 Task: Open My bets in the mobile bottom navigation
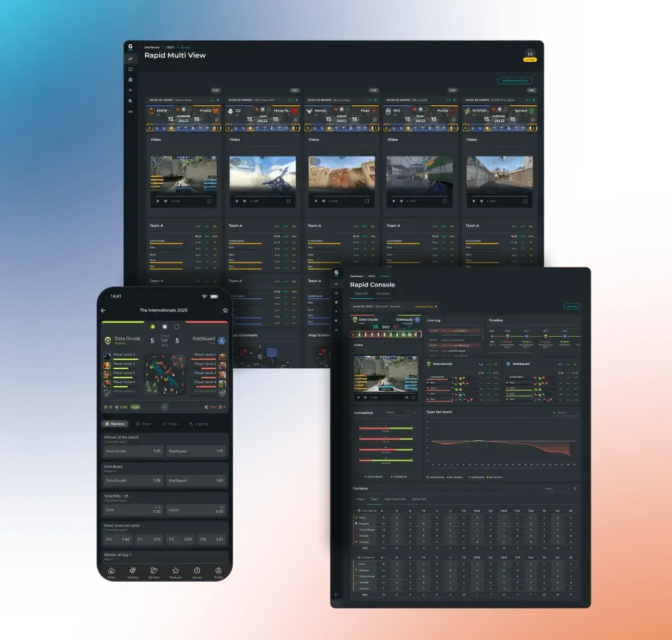pos(154,571)
